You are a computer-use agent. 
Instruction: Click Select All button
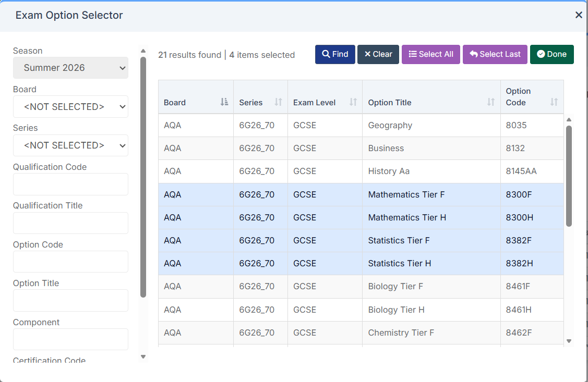pos(431,54)
